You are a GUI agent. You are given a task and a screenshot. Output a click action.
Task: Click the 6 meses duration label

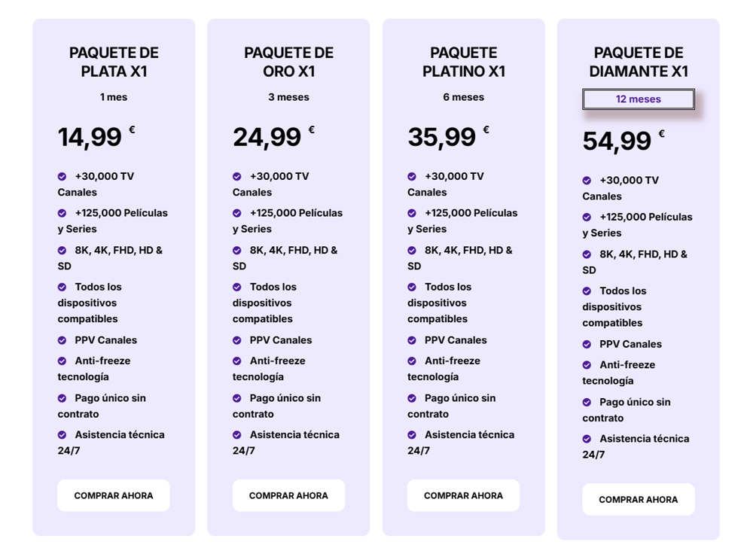tap(463, 97)
